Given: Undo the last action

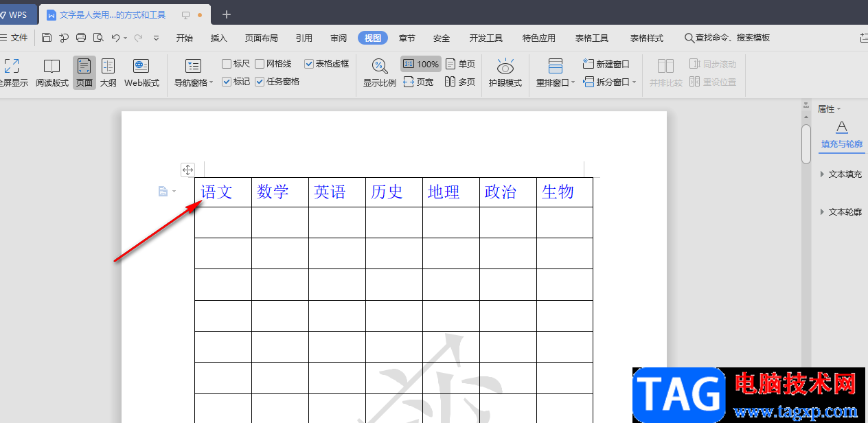Looking at the screenshot, I should tap(115, 38).
